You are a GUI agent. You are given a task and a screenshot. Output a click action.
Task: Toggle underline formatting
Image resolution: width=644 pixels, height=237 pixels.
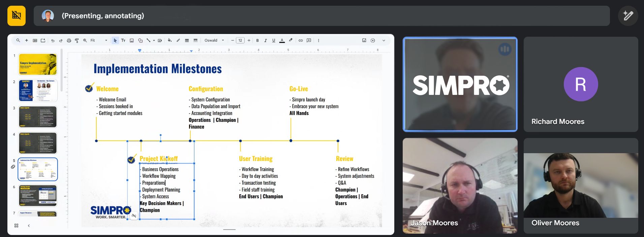274,40
